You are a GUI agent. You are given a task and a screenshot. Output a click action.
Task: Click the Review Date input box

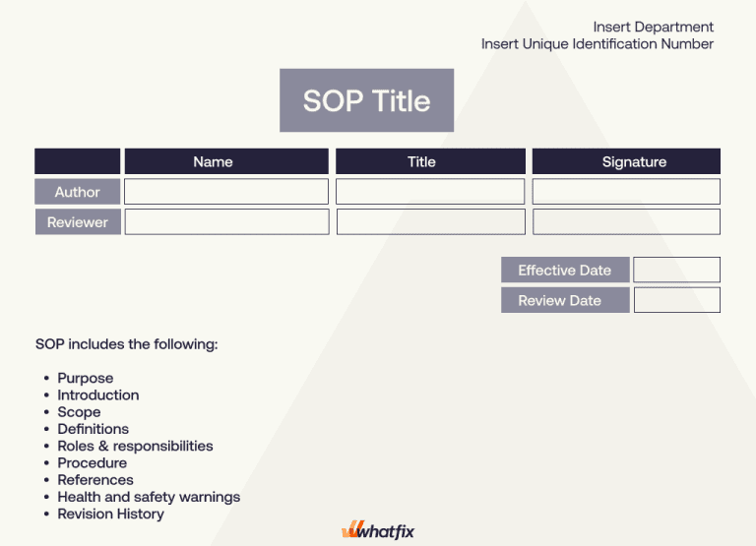point(676,300)
